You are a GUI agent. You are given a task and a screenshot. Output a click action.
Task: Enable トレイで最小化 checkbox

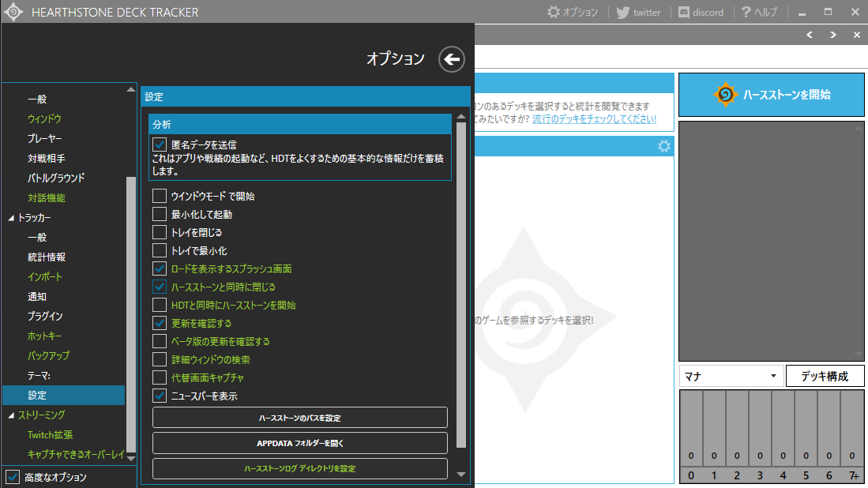[x=160, y=250]
